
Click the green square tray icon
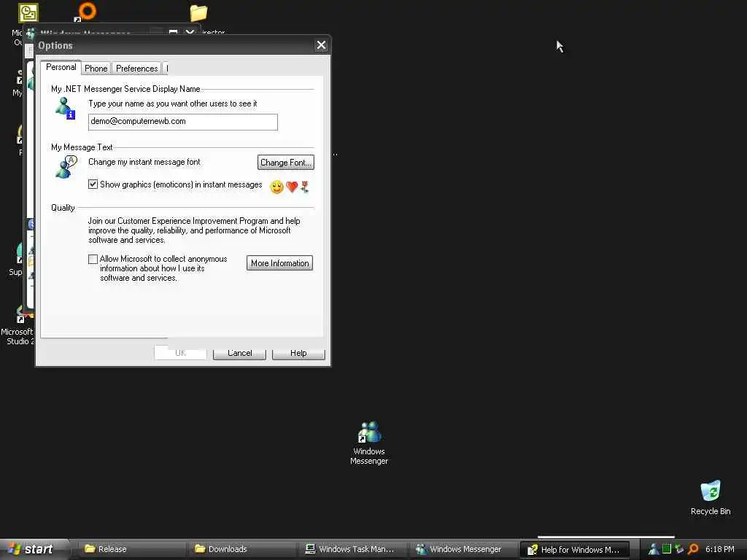667,549
